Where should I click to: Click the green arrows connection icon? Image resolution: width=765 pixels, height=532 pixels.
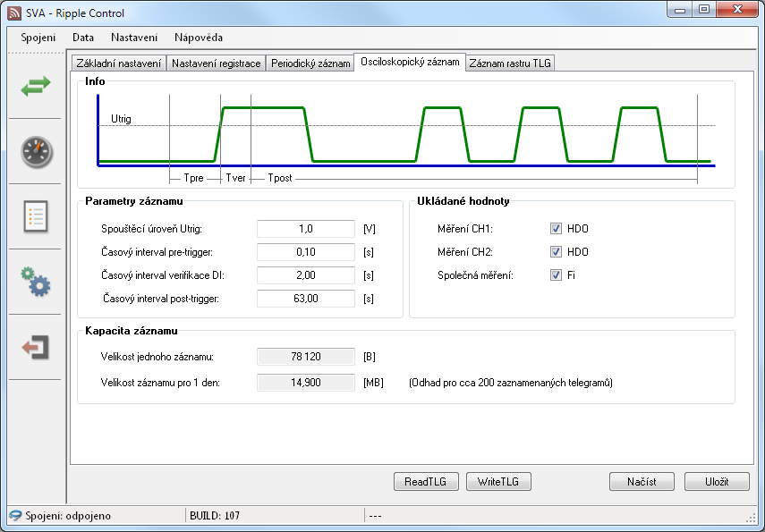tap(36, 86)
